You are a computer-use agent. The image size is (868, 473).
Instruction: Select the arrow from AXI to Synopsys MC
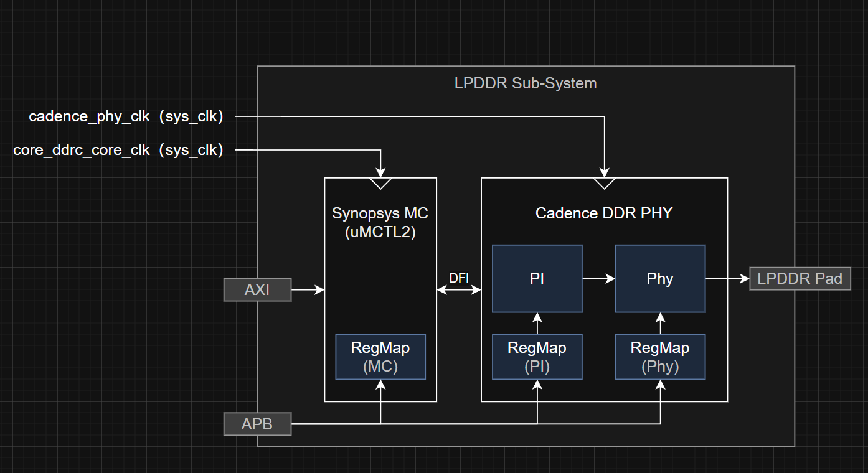(x=308, y=289)
